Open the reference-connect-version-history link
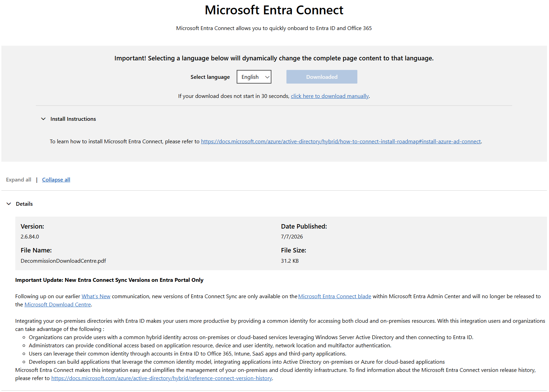The width and height of the screenshot is (549, 392). tap(162, 378)
